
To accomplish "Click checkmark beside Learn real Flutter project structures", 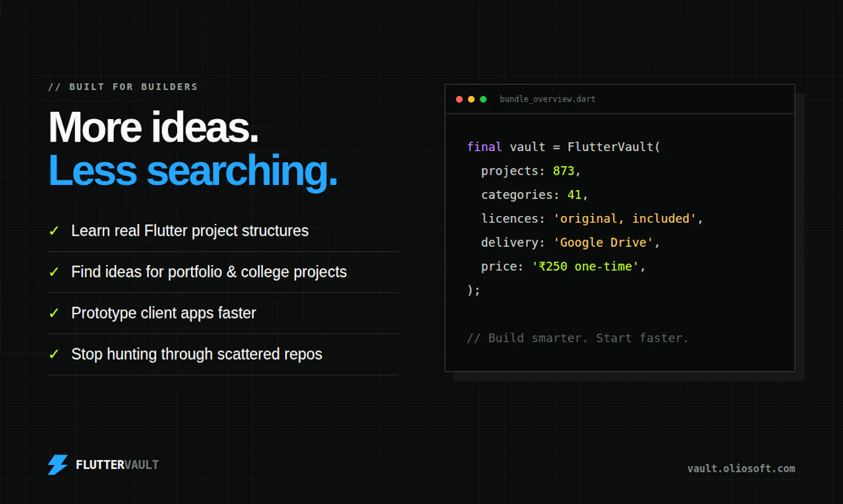I will (x=54, y=231).
